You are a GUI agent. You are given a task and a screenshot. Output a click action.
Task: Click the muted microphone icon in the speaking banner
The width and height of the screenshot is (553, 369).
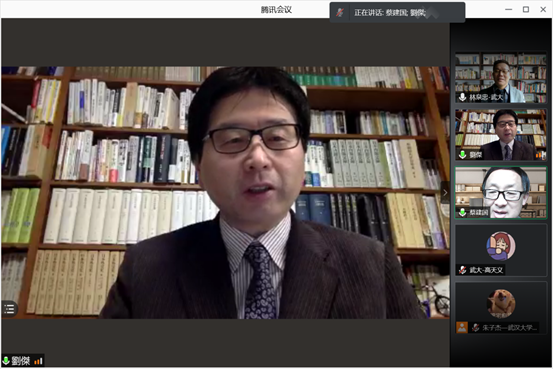(x=340, y=13)
